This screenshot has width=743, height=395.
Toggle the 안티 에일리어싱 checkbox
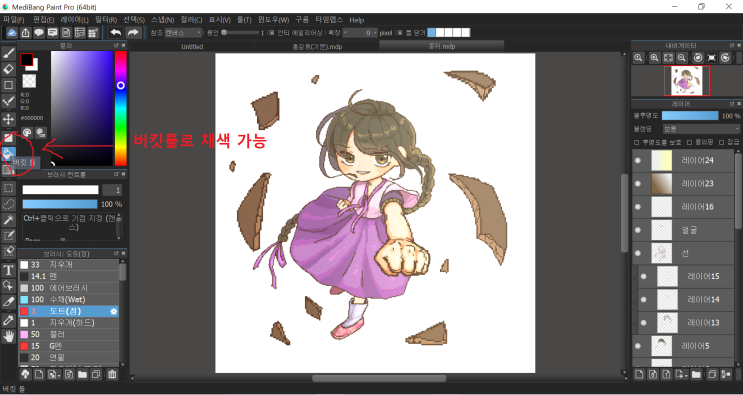(x=272, y=33)
